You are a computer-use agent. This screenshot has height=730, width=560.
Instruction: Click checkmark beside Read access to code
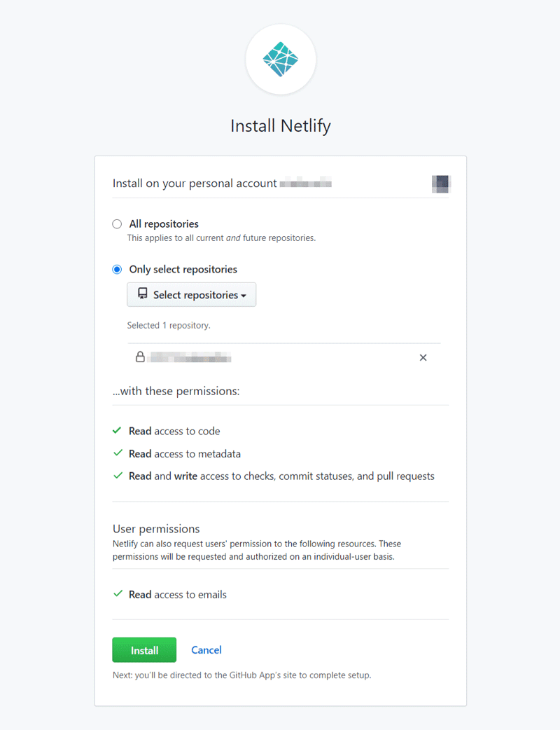(x=117, y=431)
